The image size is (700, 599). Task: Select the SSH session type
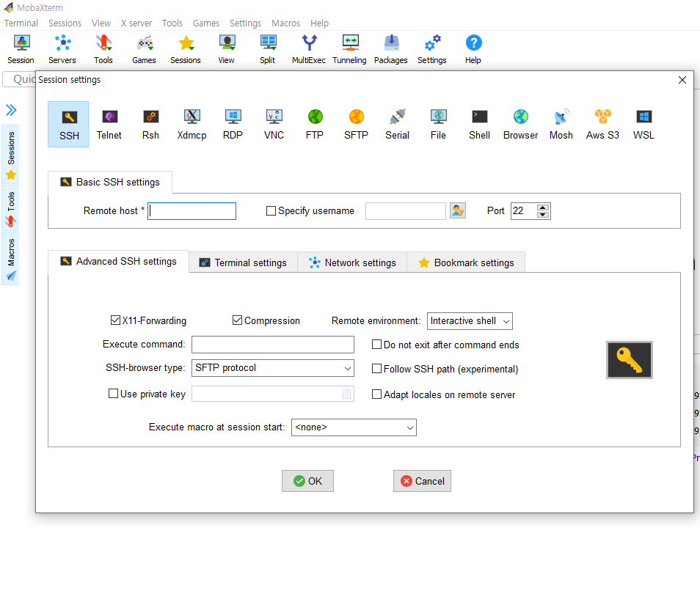tap(68, 124)
